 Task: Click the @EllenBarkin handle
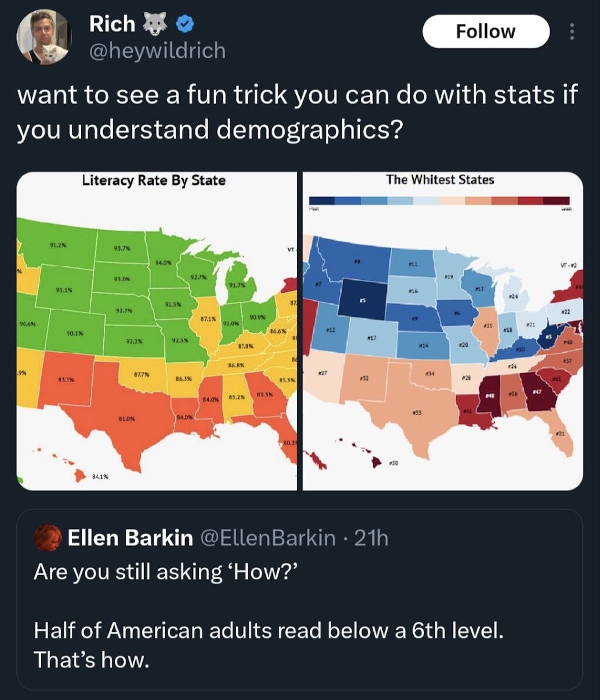tap(268, 538)
